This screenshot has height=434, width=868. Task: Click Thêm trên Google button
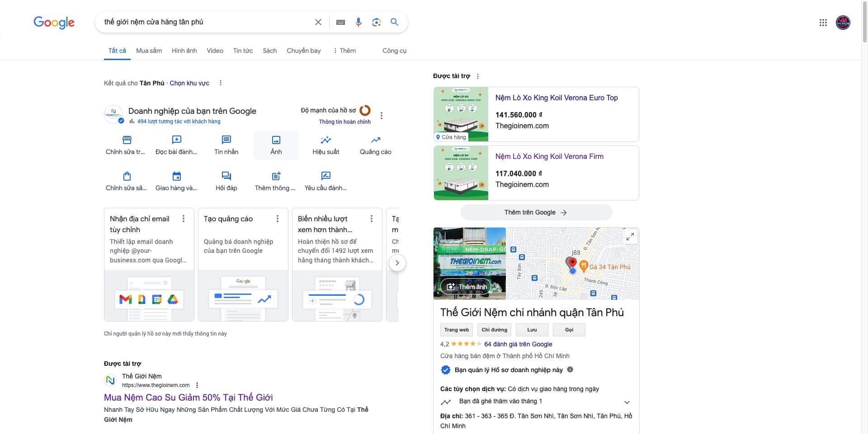[x=536, y=212]
